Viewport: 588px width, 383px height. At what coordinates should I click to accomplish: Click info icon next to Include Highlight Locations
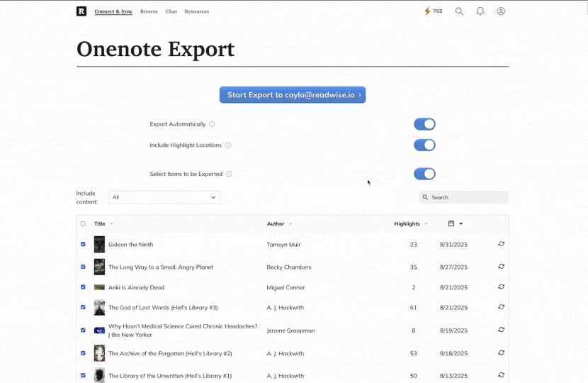click(x=228, y=145)
